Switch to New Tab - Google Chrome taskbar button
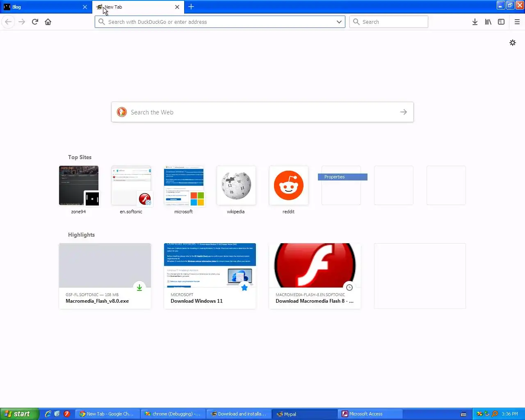525x420 pixels. tap(107, 414)
